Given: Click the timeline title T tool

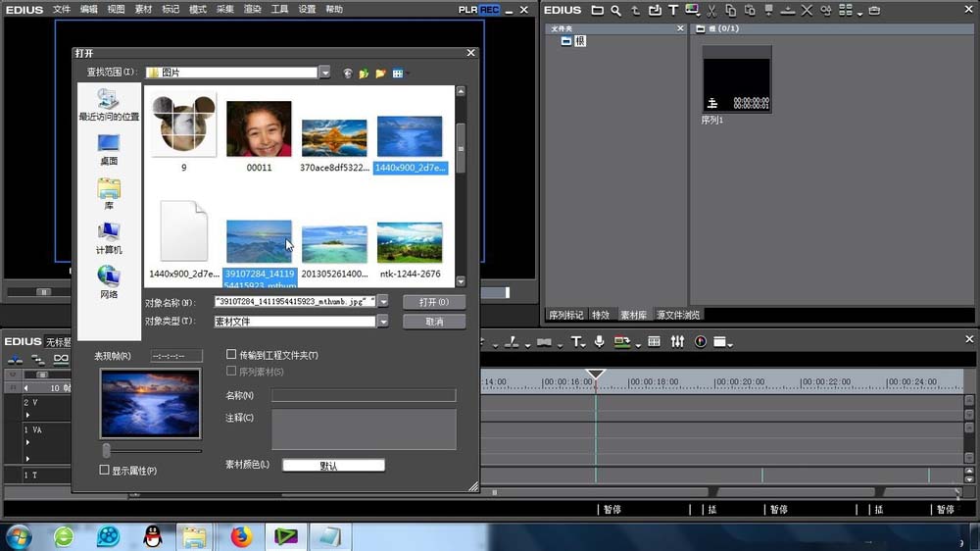Looking at the screenshot, I should [x=575, y=341].
